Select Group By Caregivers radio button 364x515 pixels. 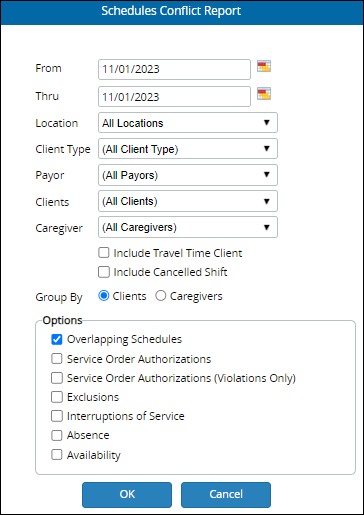tap(161, 296)
